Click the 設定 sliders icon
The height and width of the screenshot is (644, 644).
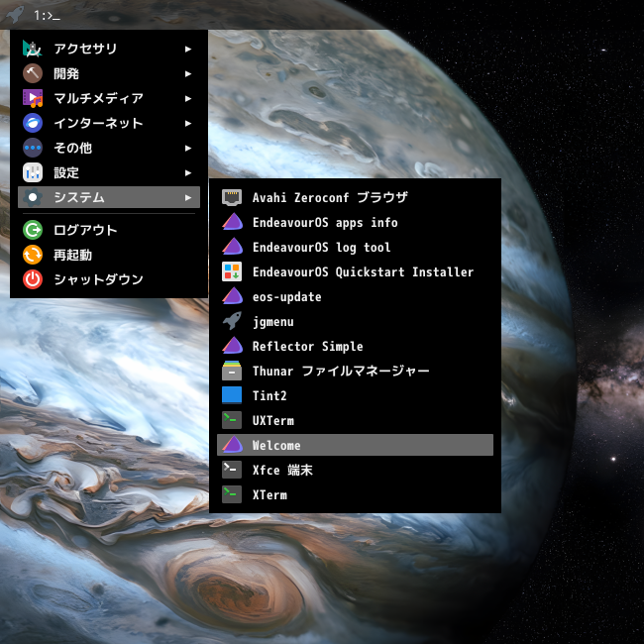click(x=33, y=172)
